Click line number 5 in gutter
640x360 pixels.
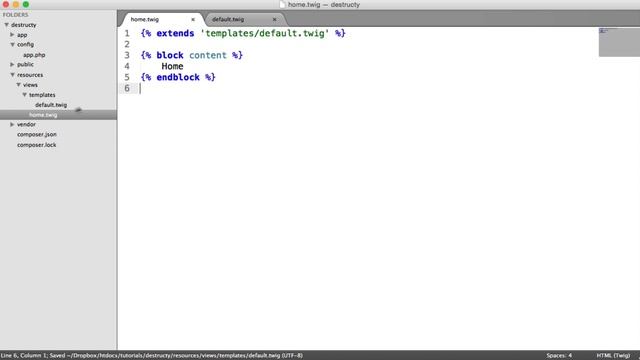127,77
